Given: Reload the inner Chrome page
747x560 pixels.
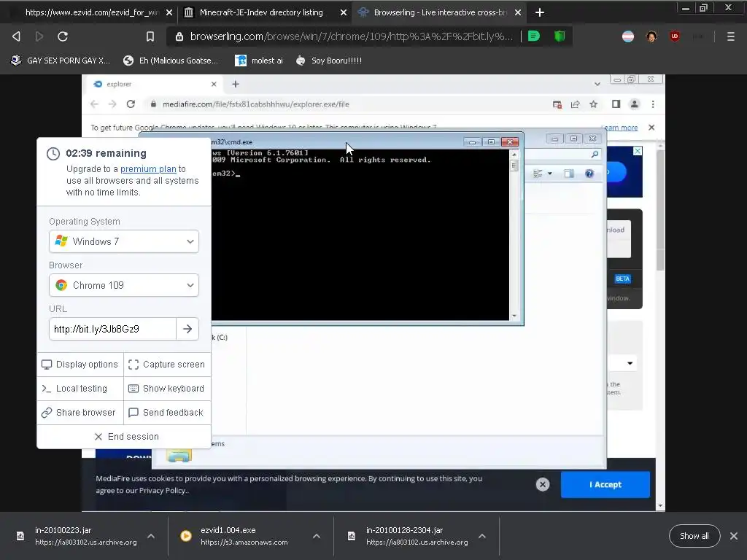Looking at the screenshot, I should (131, 104).
